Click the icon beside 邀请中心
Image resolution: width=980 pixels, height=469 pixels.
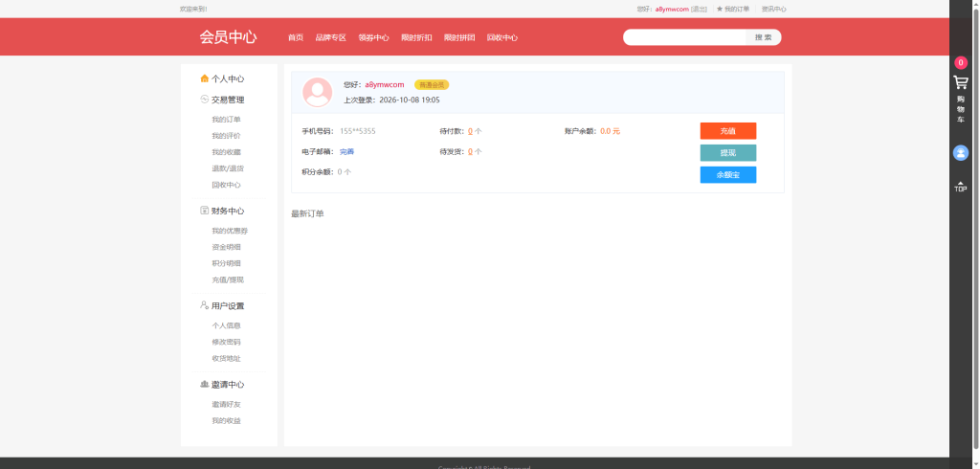click(x=205, y=384)
